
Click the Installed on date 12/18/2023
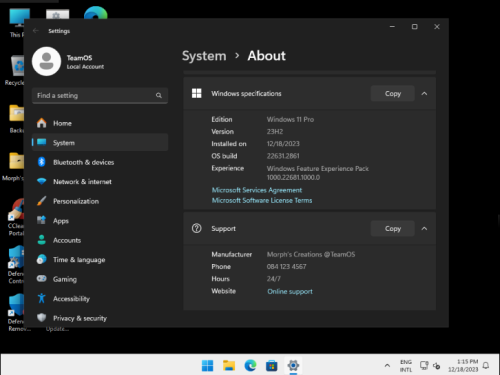[283, 144]
